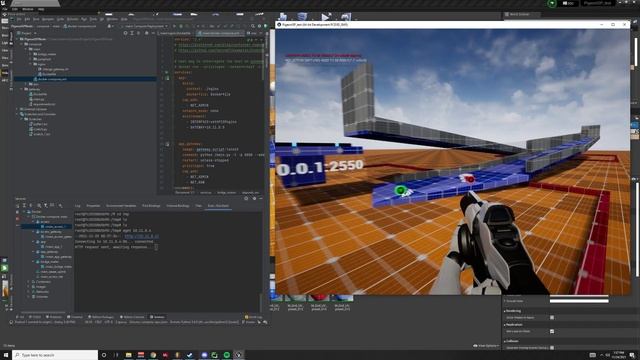Open Spotify from the taskbar

227,355
